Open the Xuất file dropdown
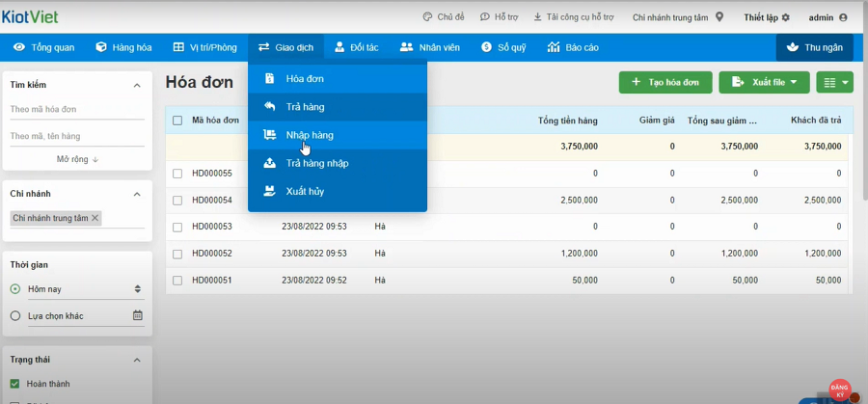Screen dimensions: 868x404 pos(764,83)
